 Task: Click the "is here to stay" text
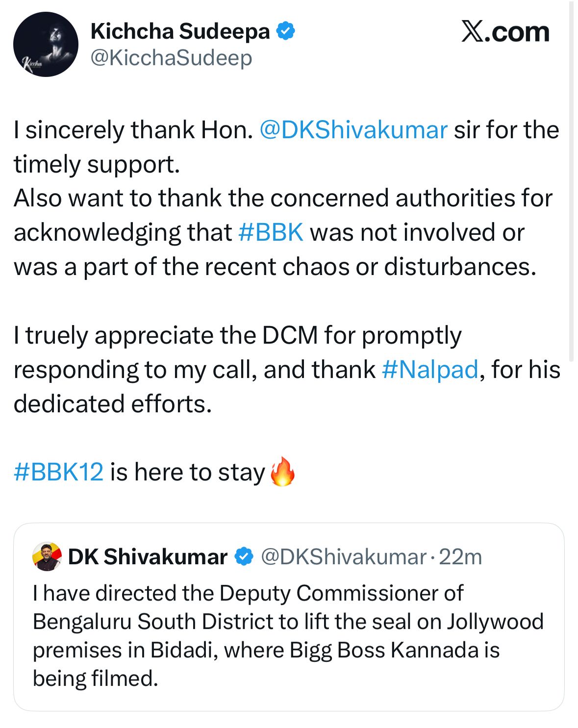coord(187,472)
